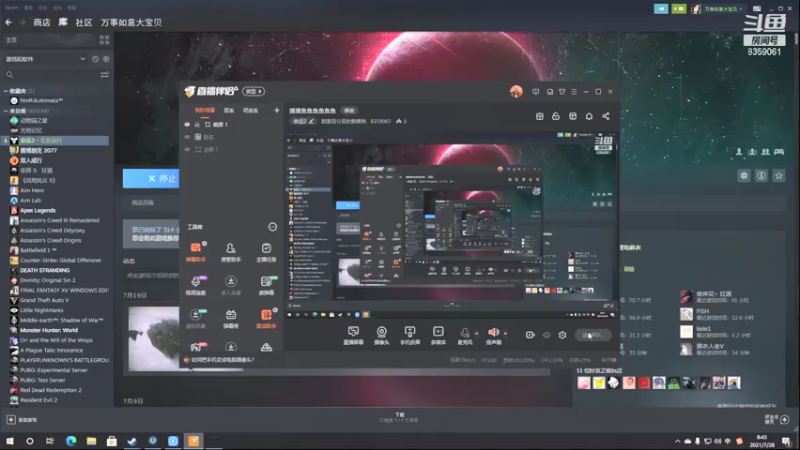800x450 pixels.
Task: Expand the speaker options arrow
Action: (x=506, y=334)
